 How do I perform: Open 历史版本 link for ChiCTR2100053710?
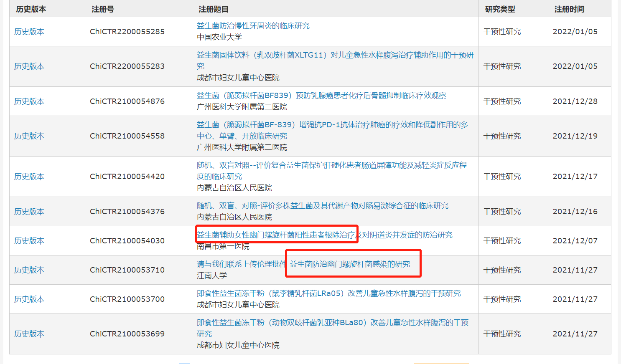click(29, 270)
